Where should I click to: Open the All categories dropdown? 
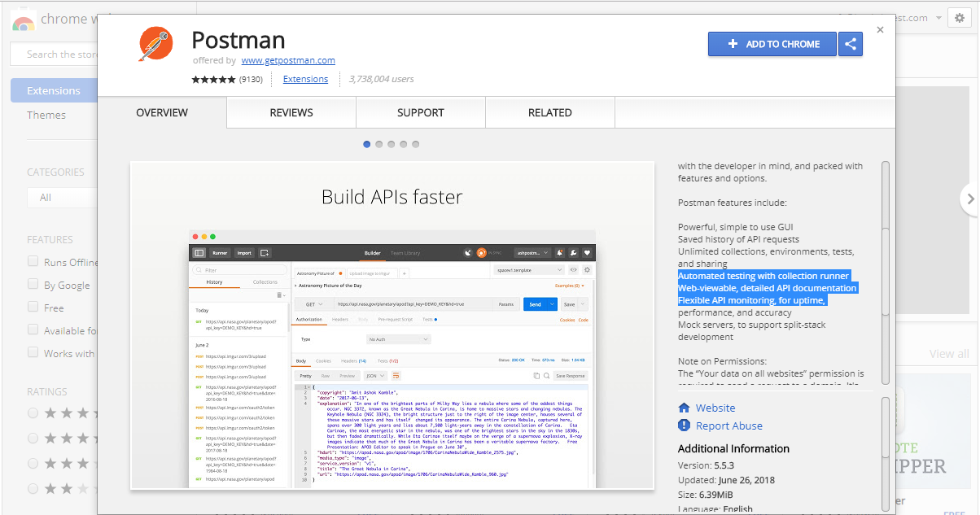click(63, 197)
